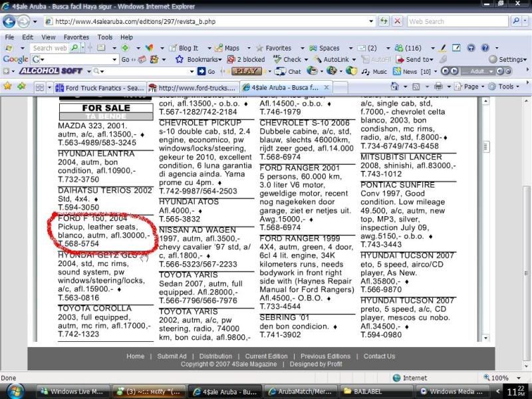Click the Forward navigation arrow
The image size is (532, 399).
click(x=23, y=21)
